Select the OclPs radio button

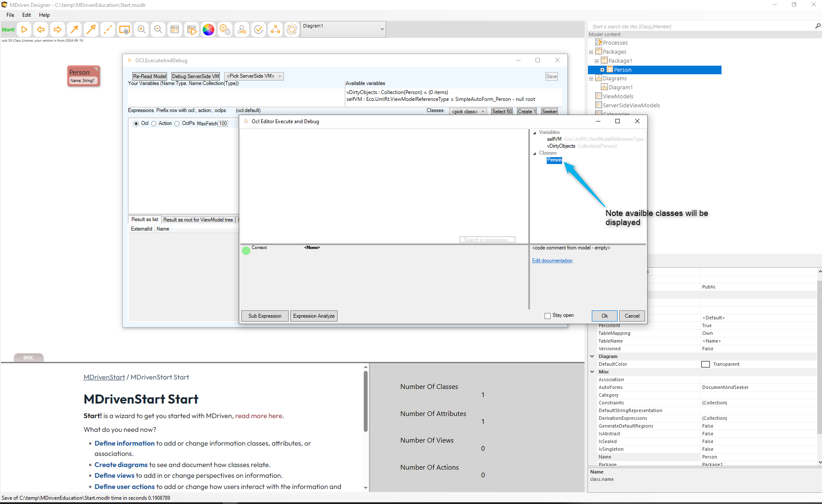pyautogui.click(x=177, y=124)
